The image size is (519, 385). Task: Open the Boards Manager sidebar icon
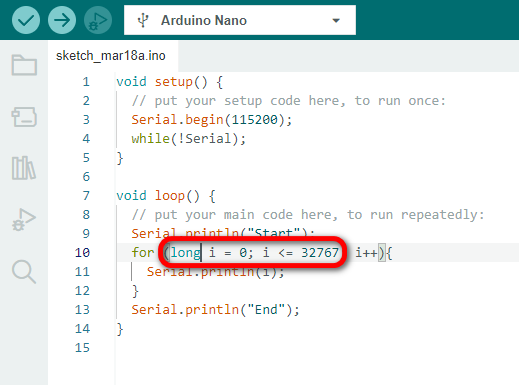(x=24, y=117)
